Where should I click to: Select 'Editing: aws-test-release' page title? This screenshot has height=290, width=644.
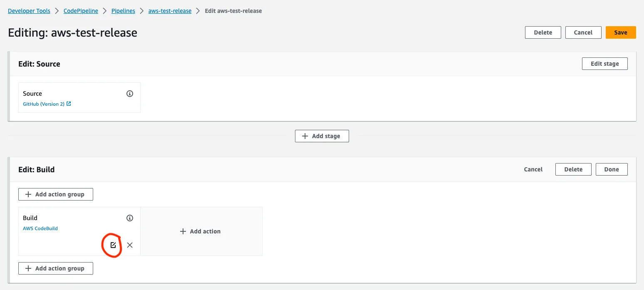[x=73, y=33]
